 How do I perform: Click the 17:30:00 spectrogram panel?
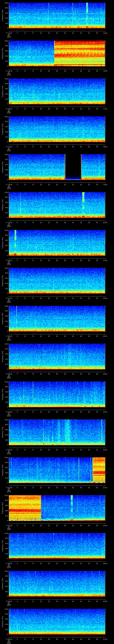tap(57, 621)
